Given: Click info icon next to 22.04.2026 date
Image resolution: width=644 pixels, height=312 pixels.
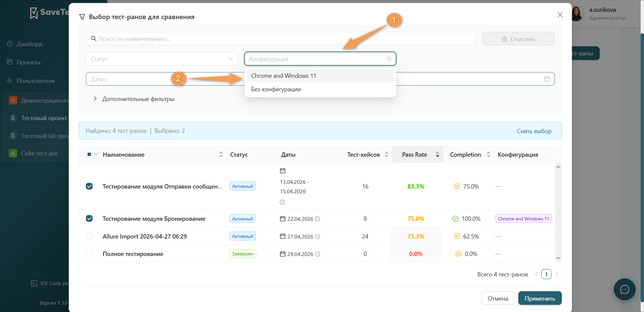Looking at the screenshot, I should 318,219.
